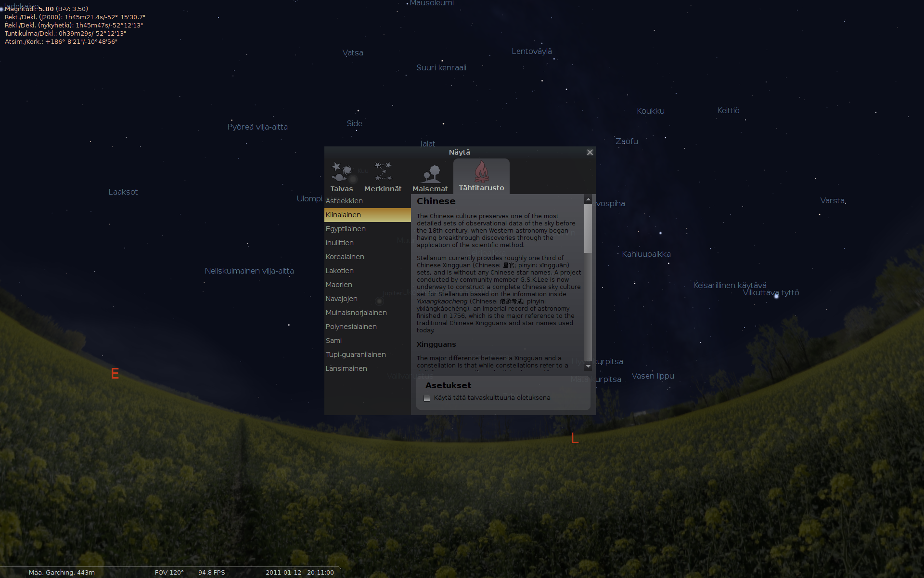Click the date 2011-01-12 in status bar

click(x=283, y=573)
